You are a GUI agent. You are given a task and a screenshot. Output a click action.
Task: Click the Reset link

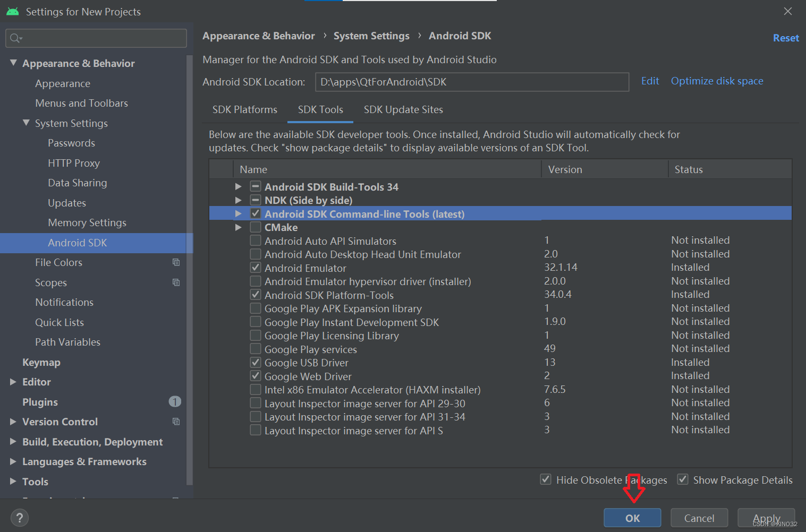[x=786, y=38]
